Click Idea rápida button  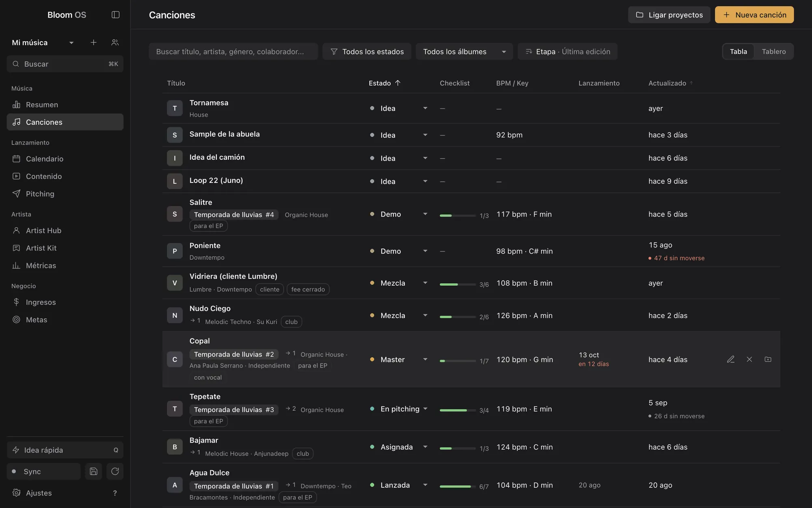click(x=65, y=450)
